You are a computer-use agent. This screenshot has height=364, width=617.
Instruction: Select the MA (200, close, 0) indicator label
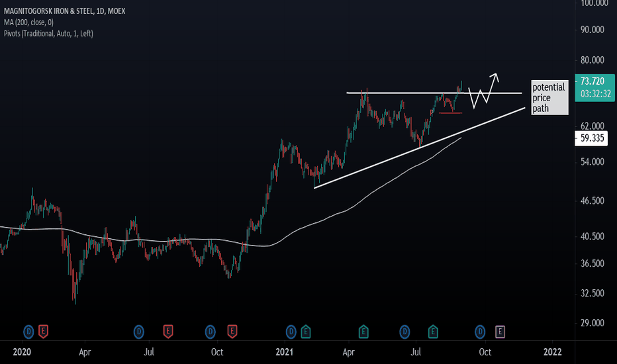point(28,23)
